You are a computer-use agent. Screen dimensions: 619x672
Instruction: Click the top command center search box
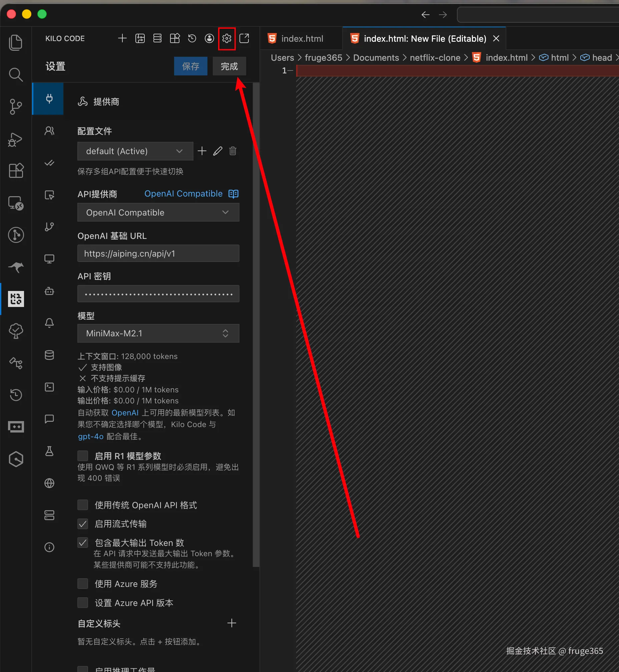(x=538, y=15)
